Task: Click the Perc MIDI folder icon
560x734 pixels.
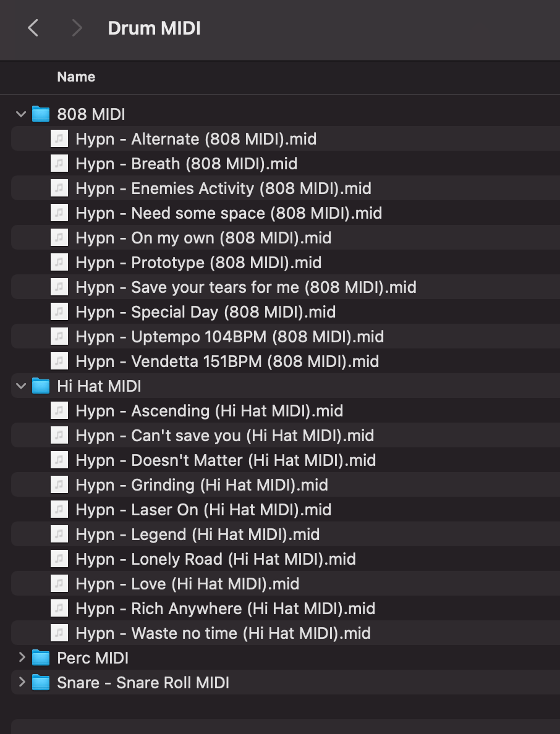Action: (x=41, y=657)
